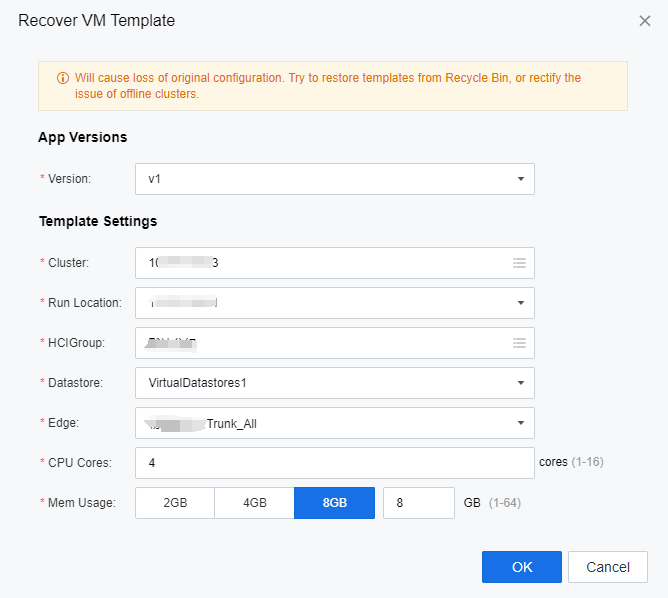Click the warning info icon in banner

tap(63, 78)
